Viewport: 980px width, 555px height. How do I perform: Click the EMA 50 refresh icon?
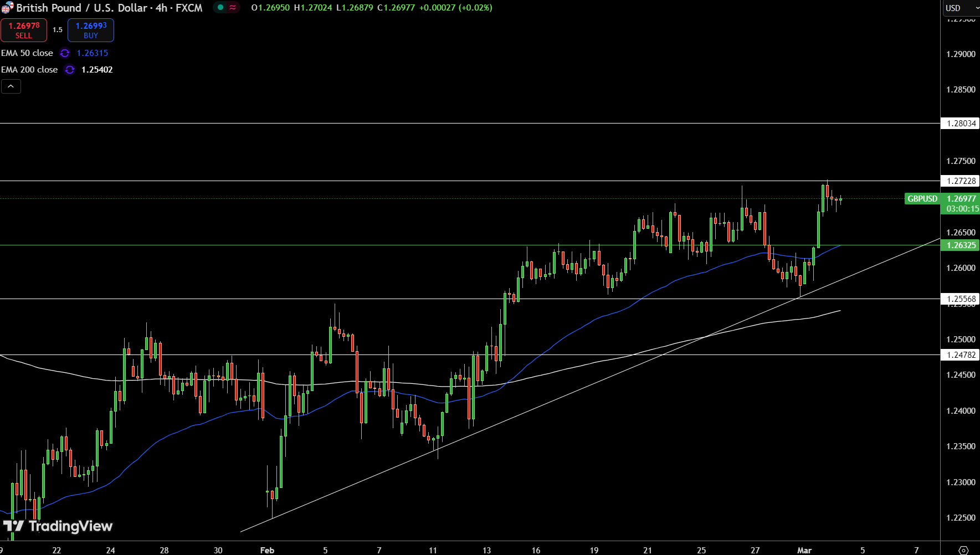pos(65,53)
